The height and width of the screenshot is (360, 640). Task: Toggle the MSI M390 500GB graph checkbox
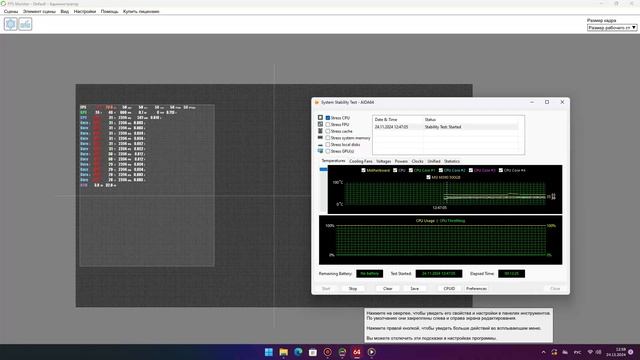pos(428,177)
